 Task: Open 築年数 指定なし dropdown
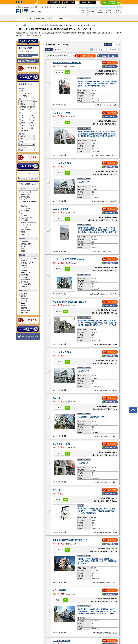[27, 144]
